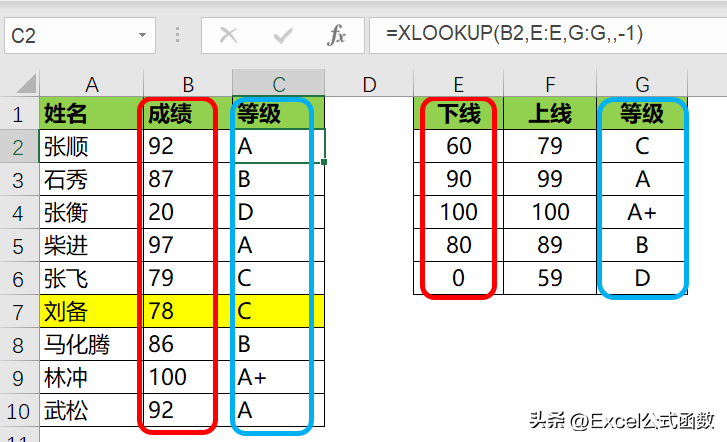Select the cell containing 张衡
The image size is (727, 442).
91,212
